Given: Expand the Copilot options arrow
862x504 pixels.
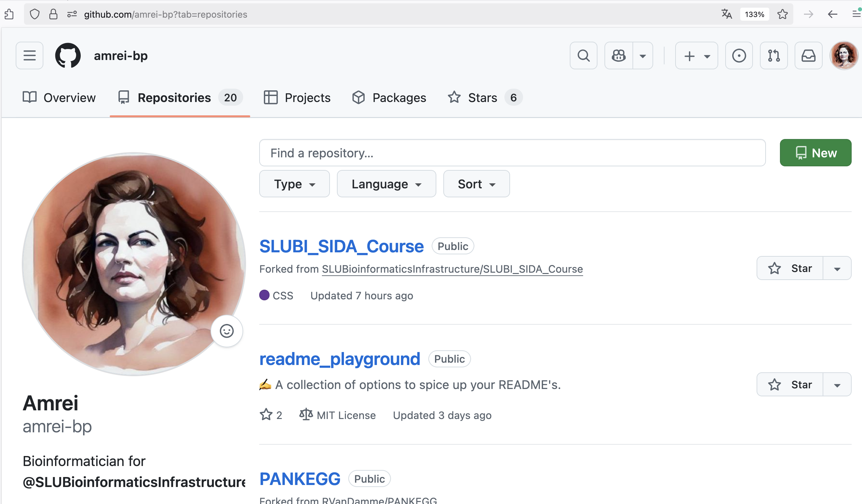Looking at the screenshot, I should 643,55.
